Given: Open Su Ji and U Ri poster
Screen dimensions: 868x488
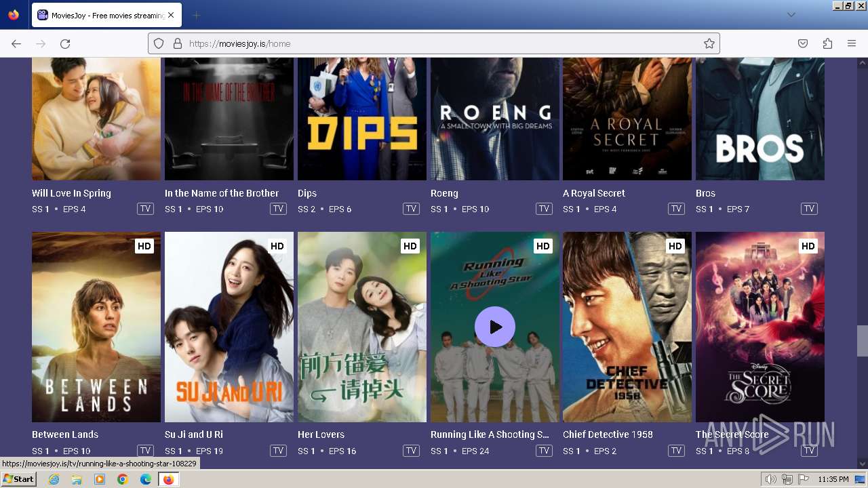Looking at the screenshot, I should pos(229,327).
